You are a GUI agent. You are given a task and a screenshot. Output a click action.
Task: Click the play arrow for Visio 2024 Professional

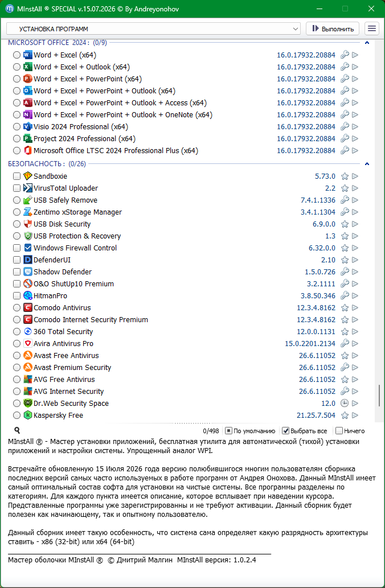click(355, 127)
